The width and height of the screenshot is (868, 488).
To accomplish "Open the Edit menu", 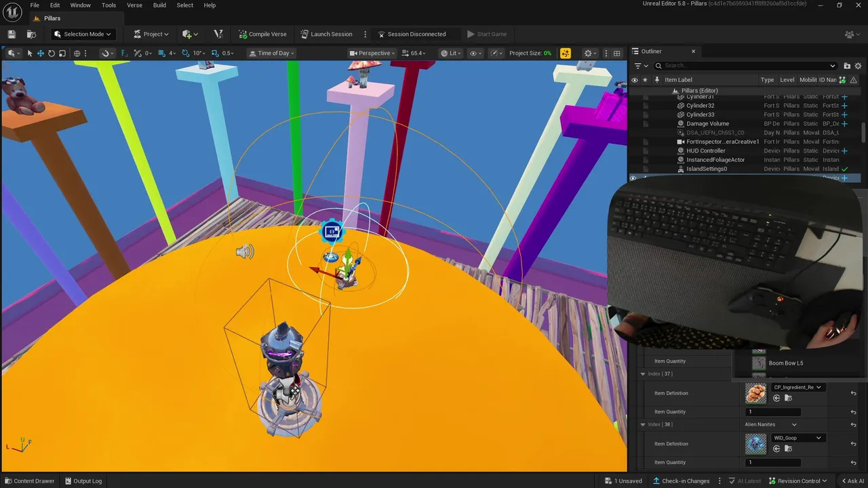I will pyautogui.click(x=55, y=5).
